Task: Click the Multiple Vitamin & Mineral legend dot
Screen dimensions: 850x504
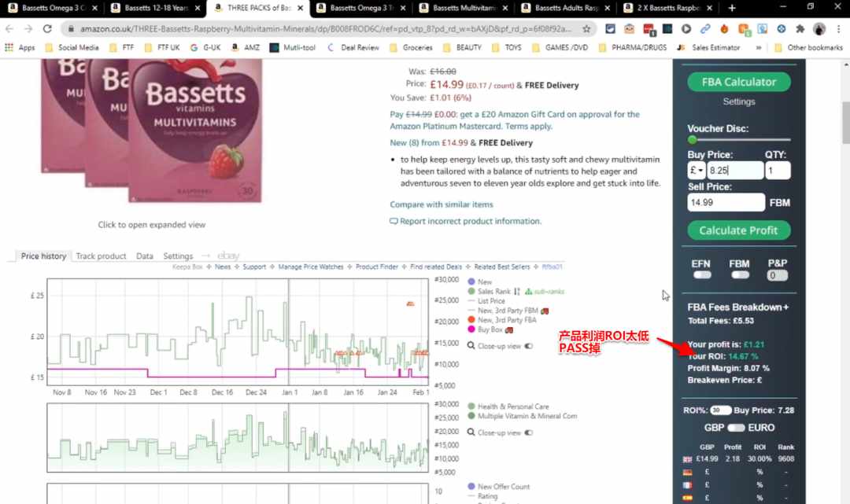Action: (x=471, y=416)
